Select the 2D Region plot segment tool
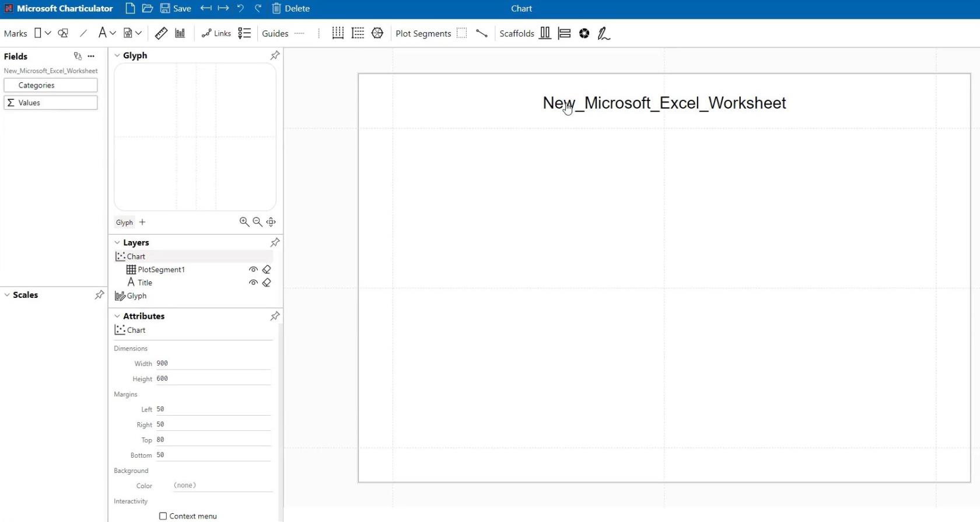Viewport: 980px width, 522px height. pos(461,33)
